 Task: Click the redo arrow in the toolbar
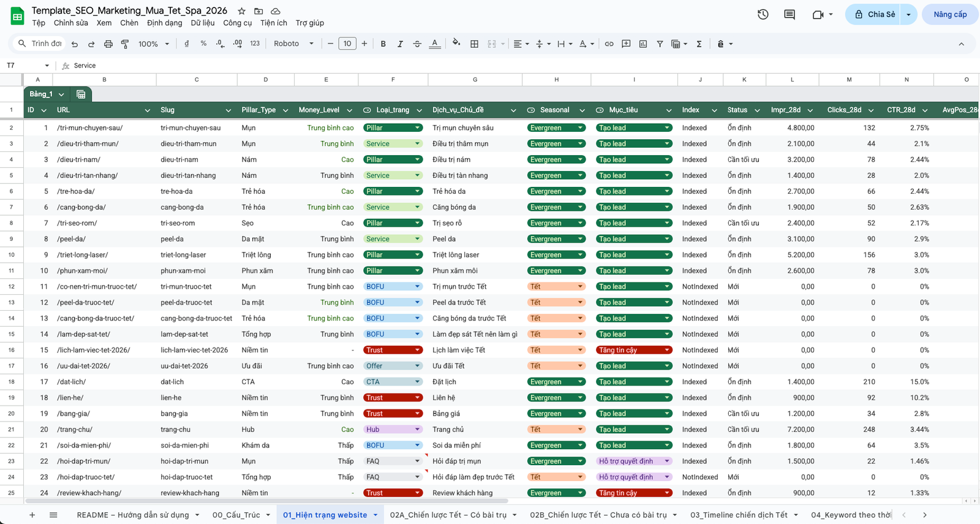(91, 44)
